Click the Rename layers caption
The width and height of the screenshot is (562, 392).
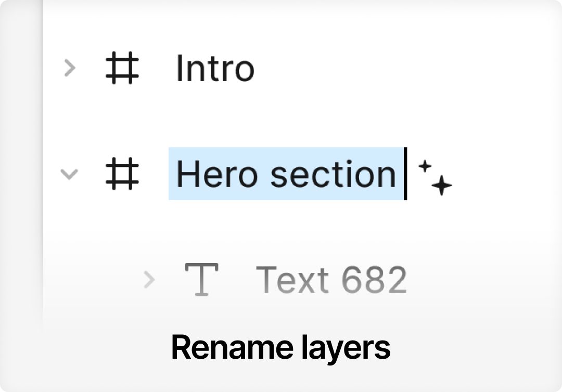(280, 347)
